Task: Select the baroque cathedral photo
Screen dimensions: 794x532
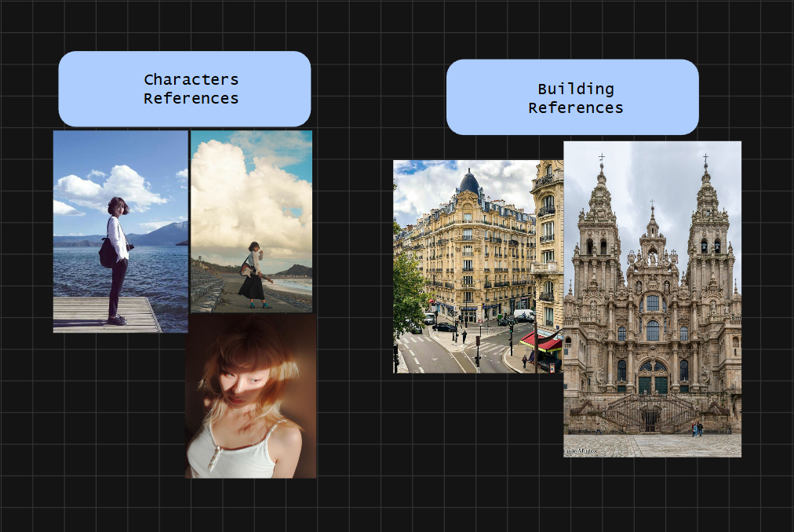Action: click(652, 298)
